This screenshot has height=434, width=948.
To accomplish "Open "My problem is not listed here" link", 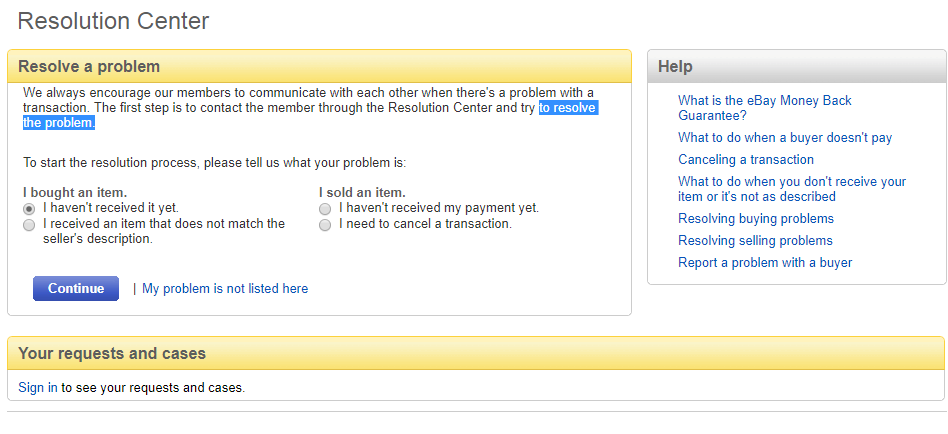I will pos(225,289).
